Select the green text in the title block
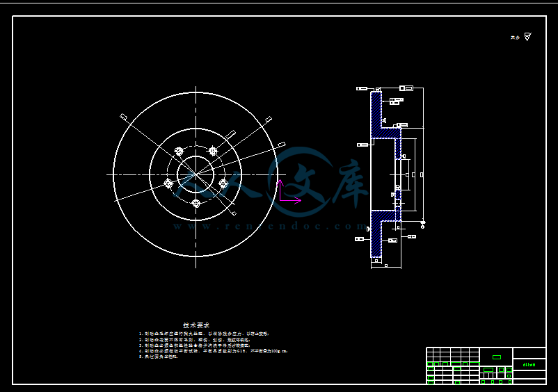The height and width of the screenshot is (392, 558). [x=529, y=364]
